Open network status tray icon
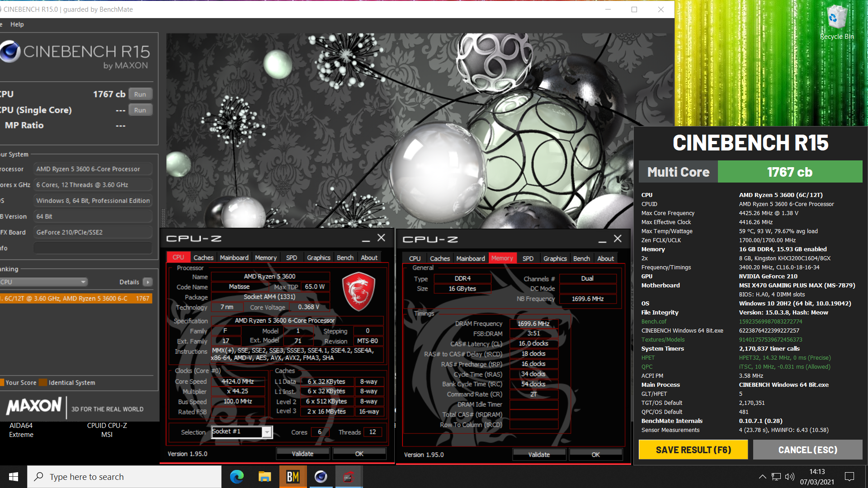This screenshot has width=868, height=488. pyautogui.click(x=776, y=477)
